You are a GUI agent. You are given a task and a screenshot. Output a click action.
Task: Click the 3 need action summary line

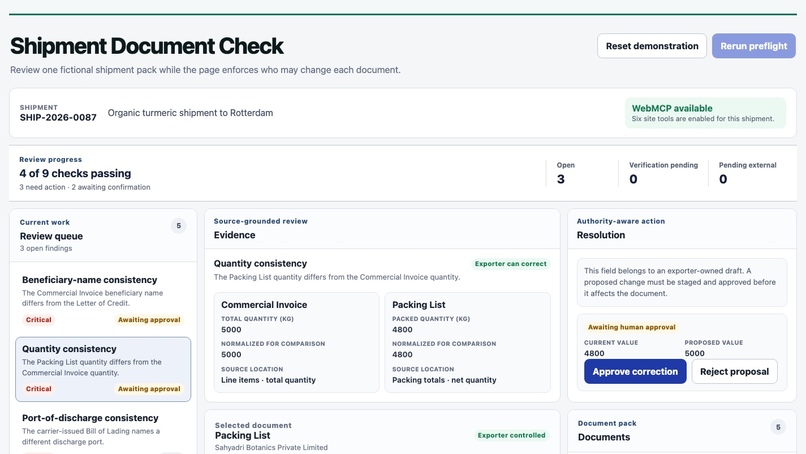pyautogui.click(x=85, y=187)
